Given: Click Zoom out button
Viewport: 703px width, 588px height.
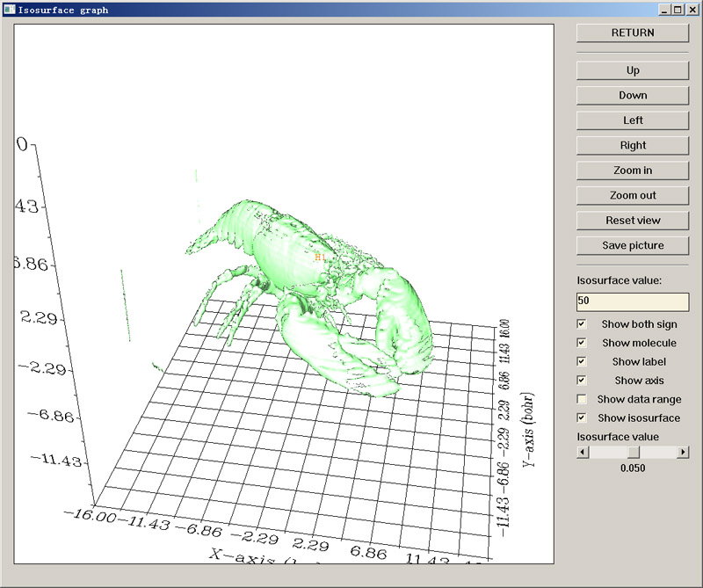Looking at the screenshot, I should coord(632,195).
